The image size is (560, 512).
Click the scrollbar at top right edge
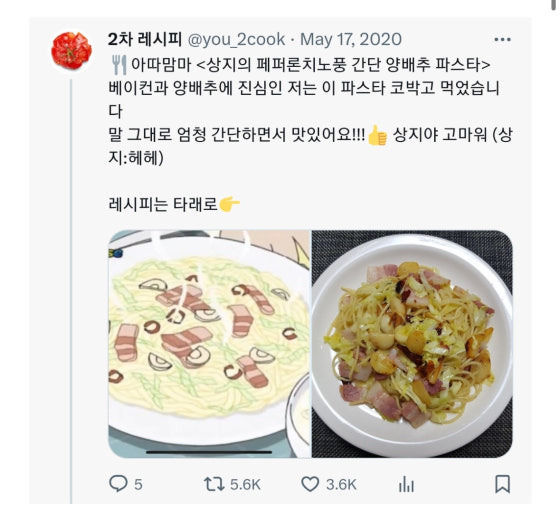coord(554,5)
